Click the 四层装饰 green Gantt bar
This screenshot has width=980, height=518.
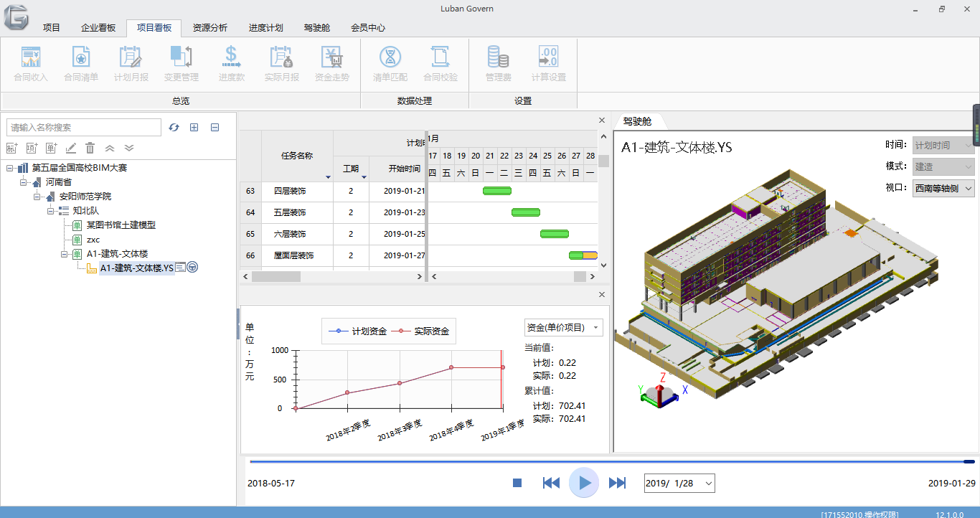pos(497,191)
